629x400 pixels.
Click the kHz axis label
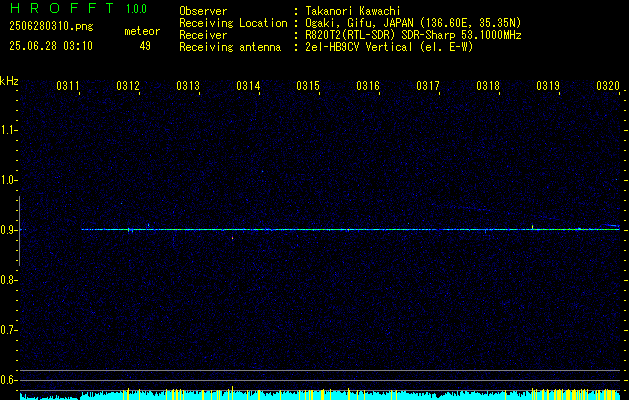[x=9, y=81]
